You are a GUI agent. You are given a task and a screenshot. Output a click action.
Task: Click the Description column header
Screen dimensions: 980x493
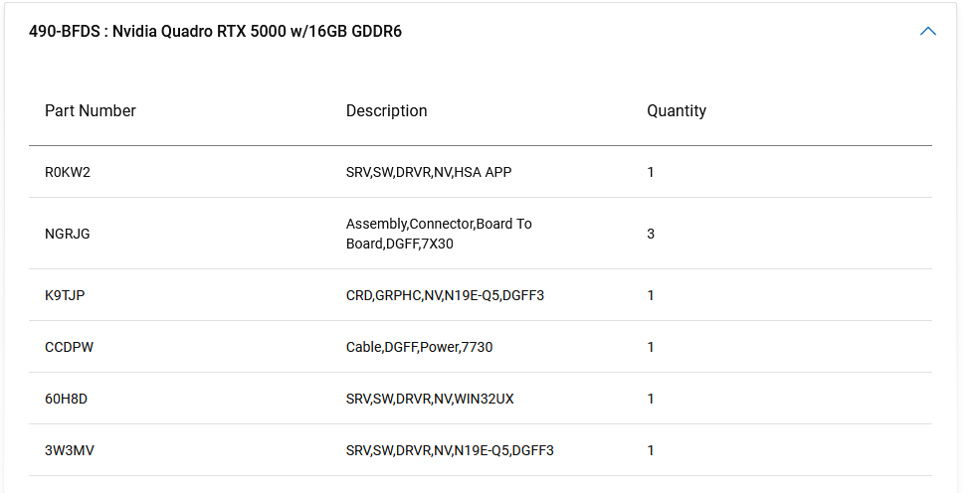point(386,111)
